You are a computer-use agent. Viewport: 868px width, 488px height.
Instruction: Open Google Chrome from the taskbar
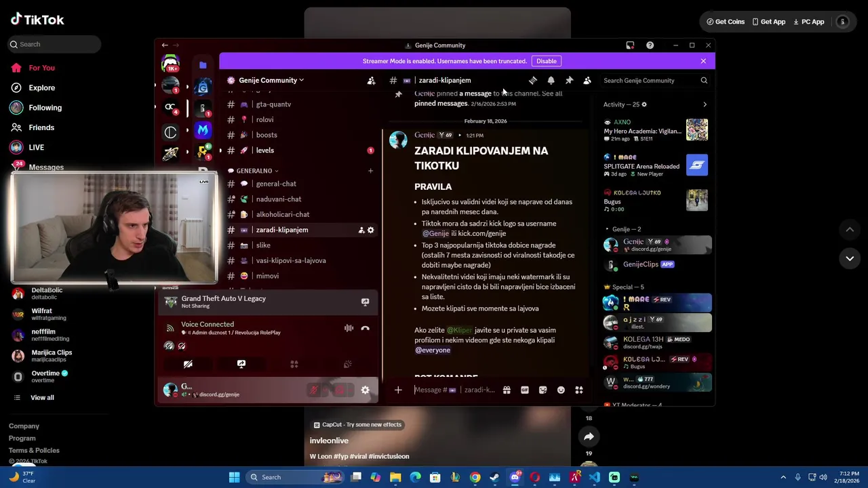[x=475, y=477]
